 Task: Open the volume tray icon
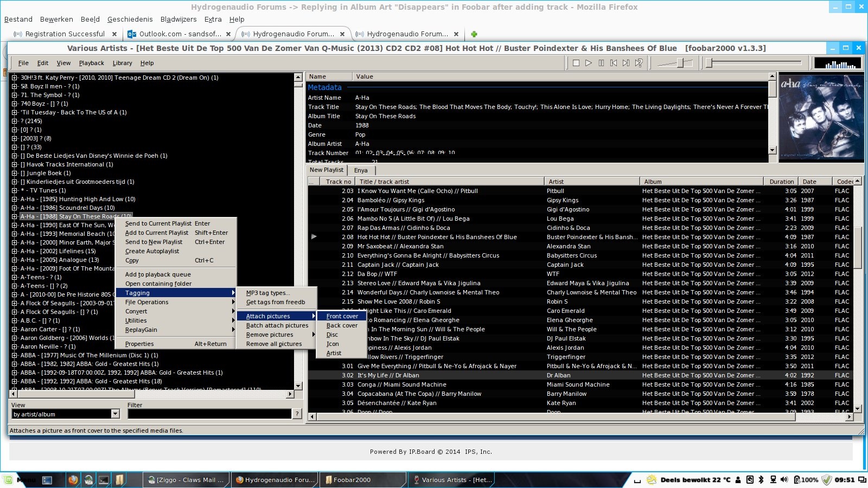(x=784, y=480)
